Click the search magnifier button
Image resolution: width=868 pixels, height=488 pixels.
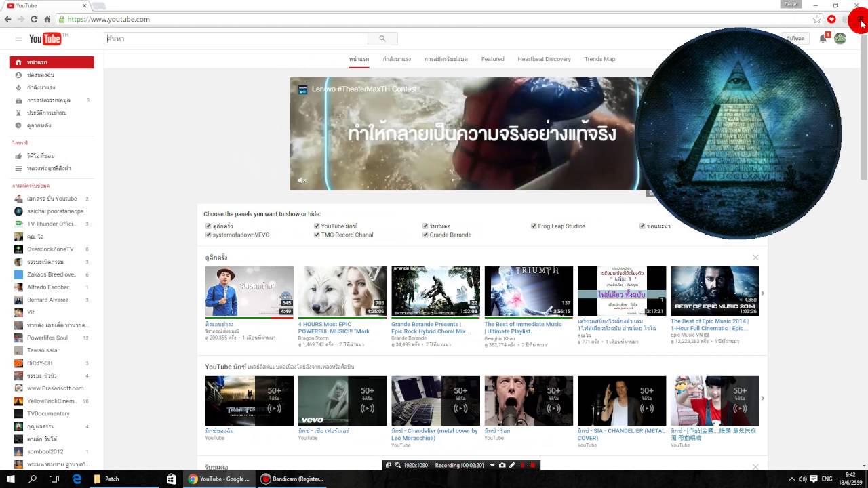tap(382, 39)
